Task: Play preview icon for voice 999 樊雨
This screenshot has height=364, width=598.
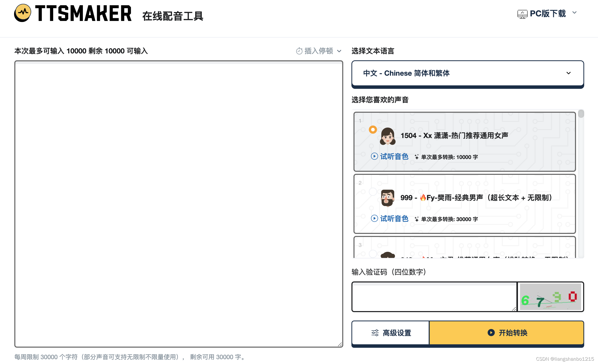Action: (374, 219)
